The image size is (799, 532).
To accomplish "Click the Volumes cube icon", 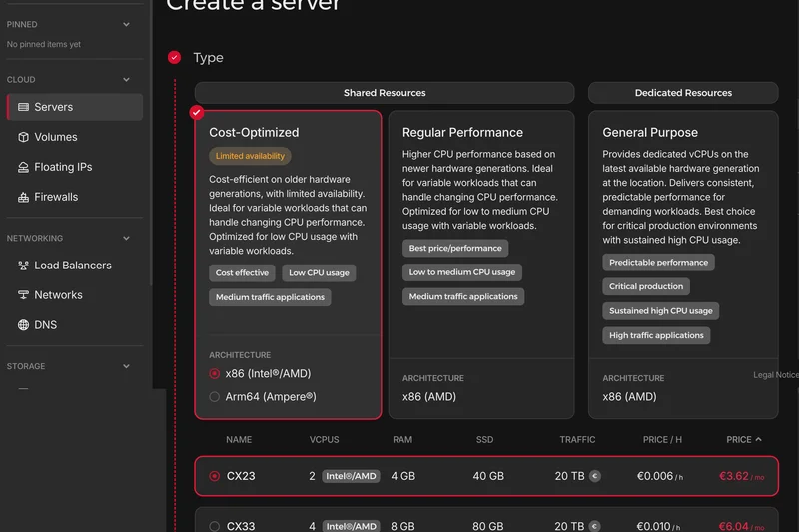I will 24,137.
